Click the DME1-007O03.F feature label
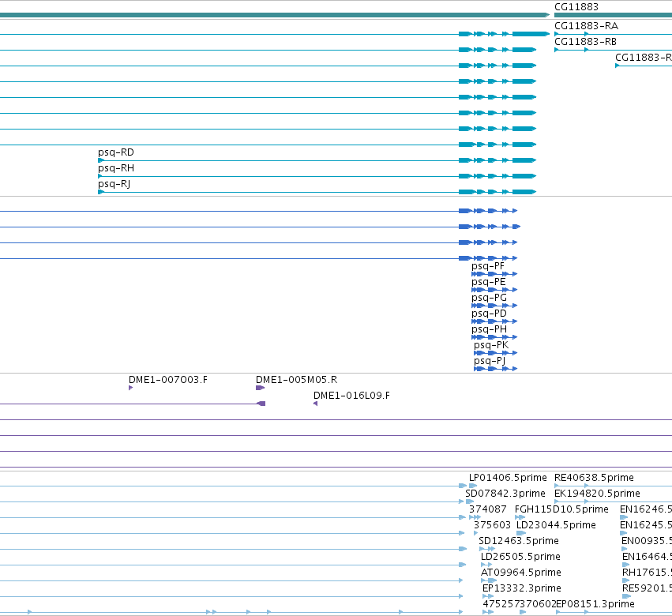Viewport: 672px width, 616px height. coord(168,380)
